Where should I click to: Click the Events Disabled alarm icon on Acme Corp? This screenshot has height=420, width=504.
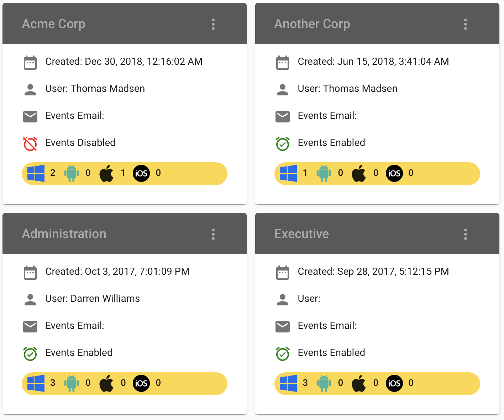pyautogui.click(x=30, y=143)
